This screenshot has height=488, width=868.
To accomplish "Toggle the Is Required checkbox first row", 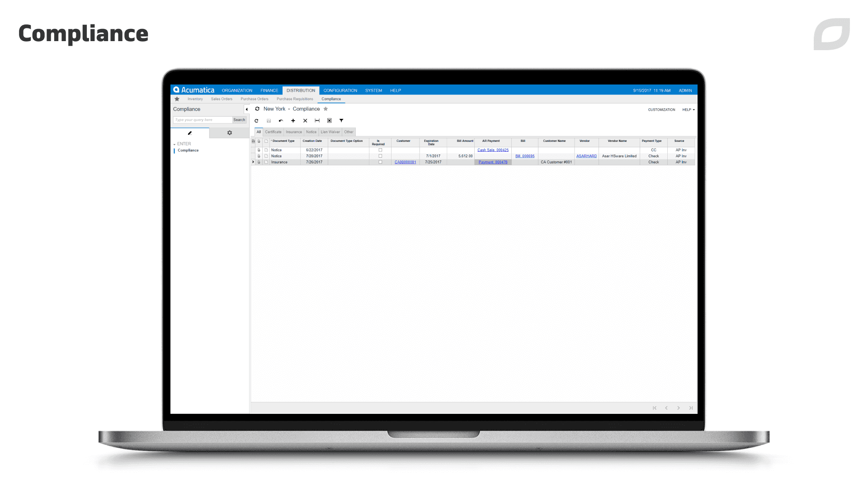I will [380, 150].
